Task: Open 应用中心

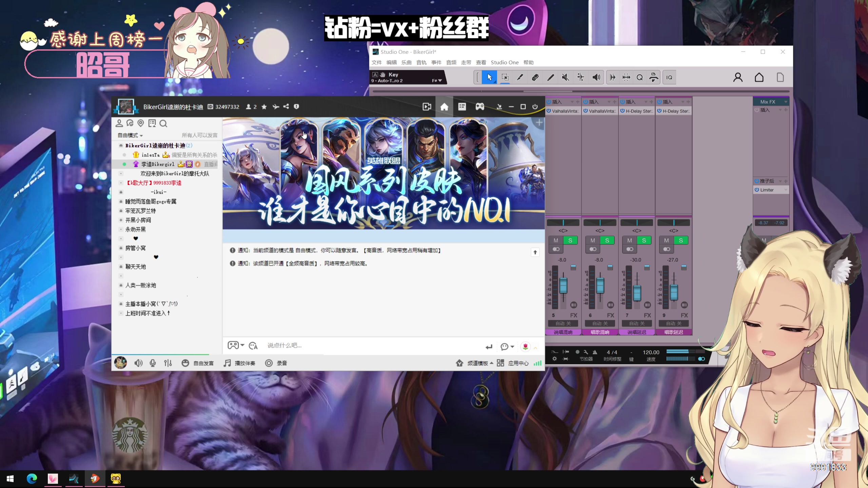Action: click(x=513, y=363)
